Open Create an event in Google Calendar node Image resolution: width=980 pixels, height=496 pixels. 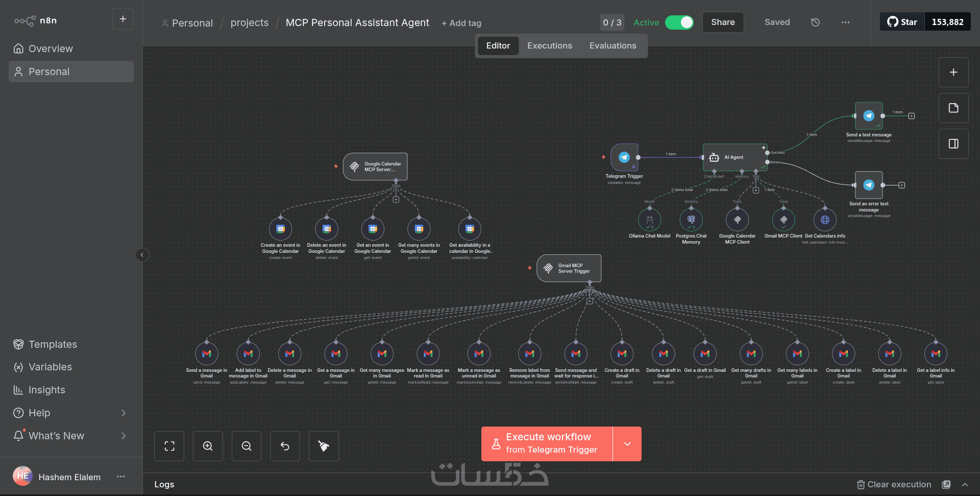pos(281,229)
